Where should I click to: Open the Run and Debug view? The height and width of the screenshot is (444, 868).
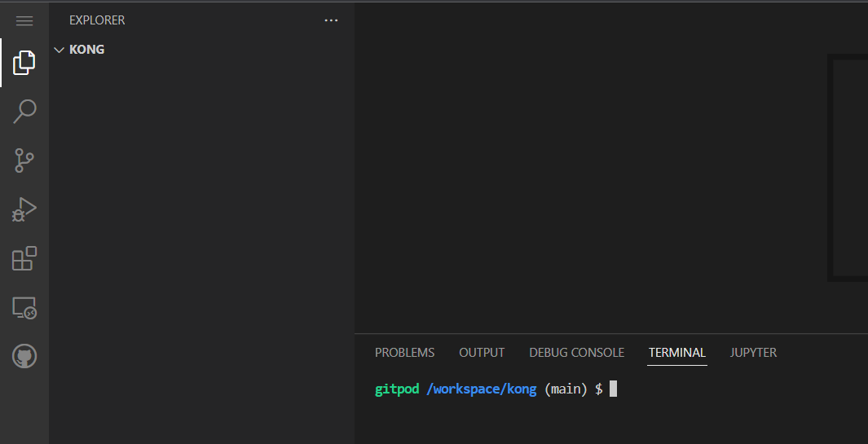click(x=24, y=209)
